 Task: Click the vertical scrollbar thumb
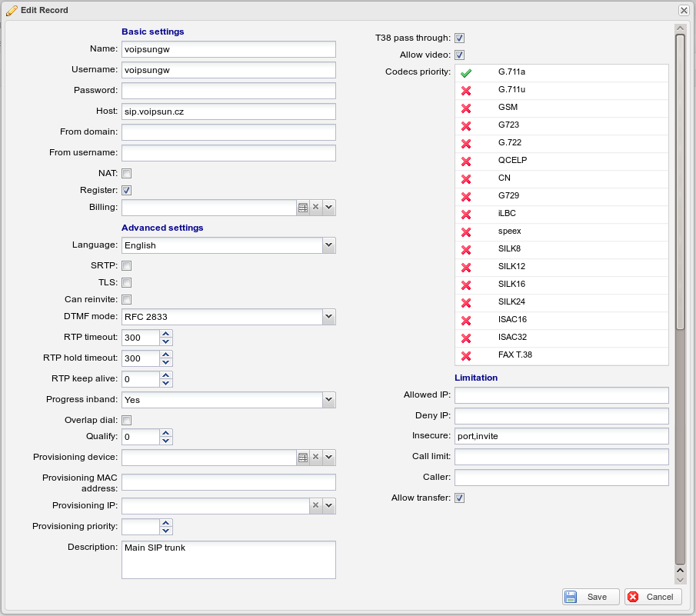680,182
